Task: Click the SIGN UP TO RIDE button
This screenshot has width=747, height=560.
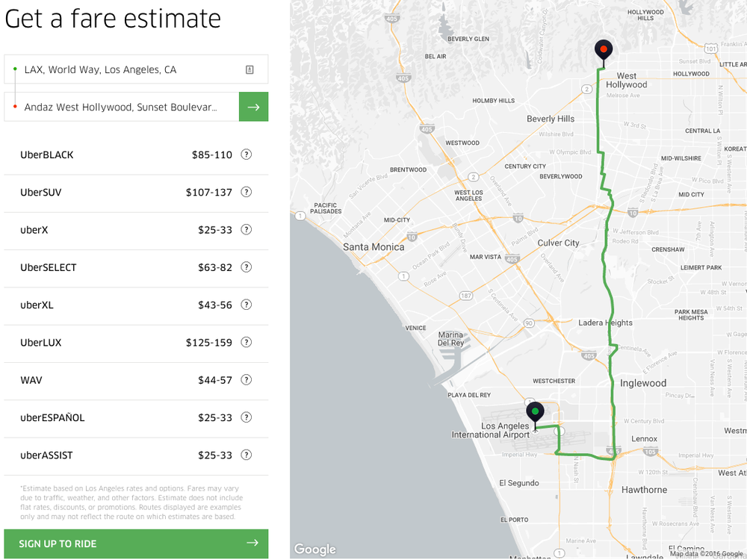Action: tap(136, 544)
